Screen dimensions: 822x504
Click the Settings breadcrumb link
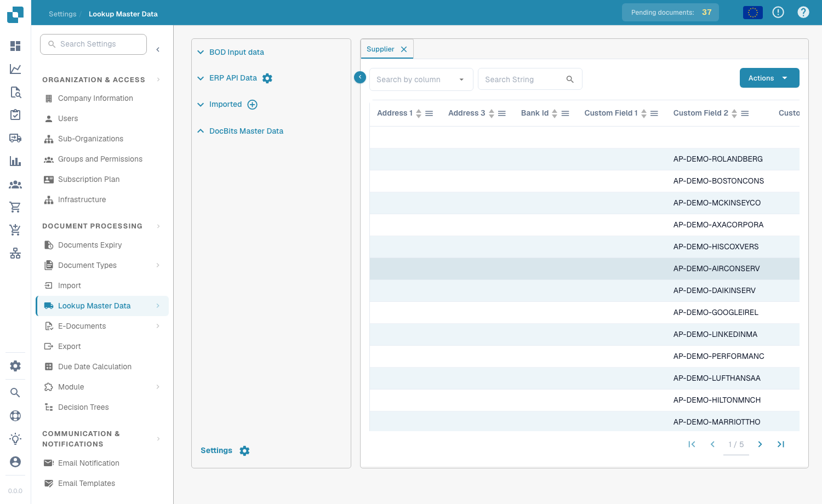62,14
